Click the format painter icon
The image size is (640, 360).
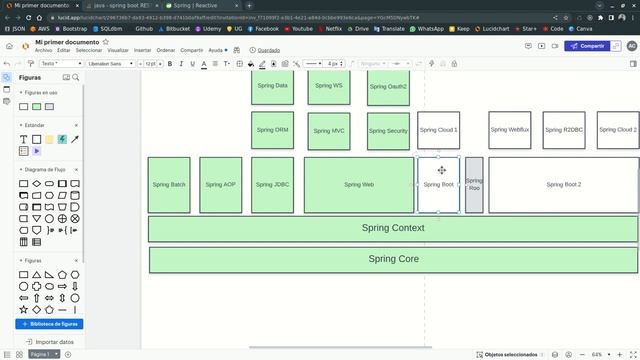click(31, 64)
